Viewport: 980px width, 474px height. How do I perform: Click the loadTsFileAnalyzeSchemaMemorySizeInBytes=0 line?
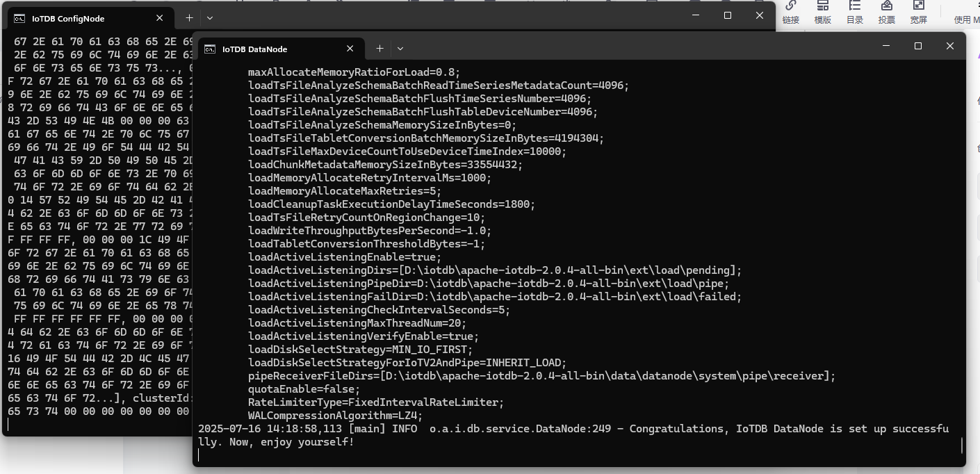pos(382,125)
